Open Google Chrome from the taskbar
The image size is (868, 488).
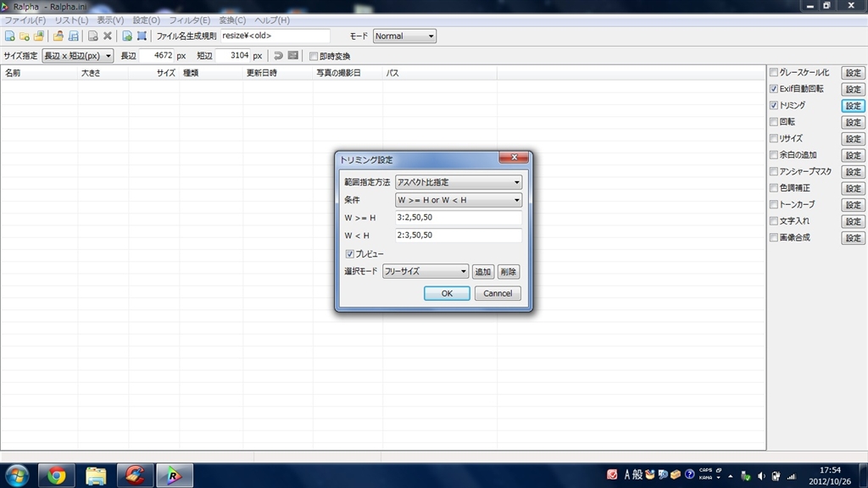pyautogui.click(x=57, y=476)
